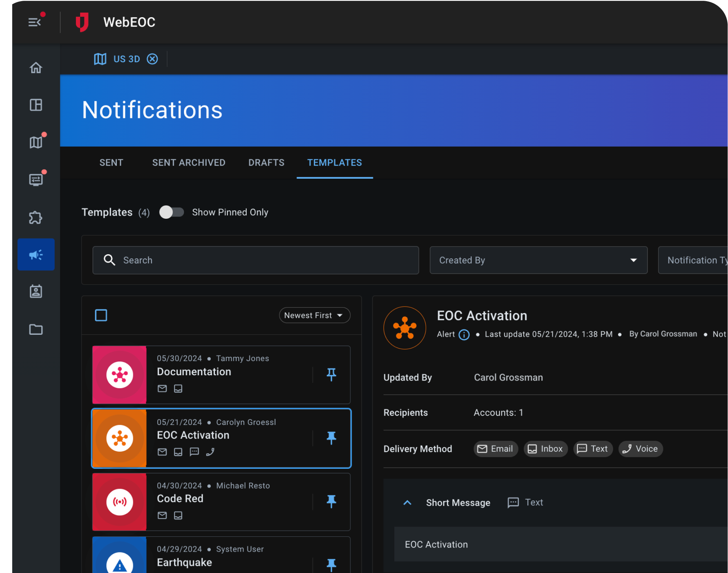This screenshot has width=728, height=573.
Task: Click the template Search field
Action: click(256, 260)
